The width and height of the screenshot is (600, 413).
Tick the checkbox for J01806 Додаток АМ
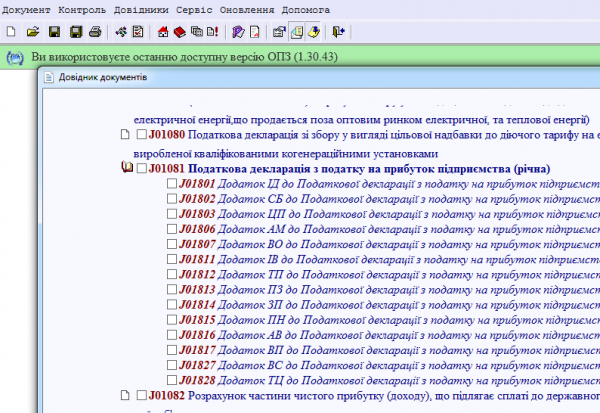point(172,229)
